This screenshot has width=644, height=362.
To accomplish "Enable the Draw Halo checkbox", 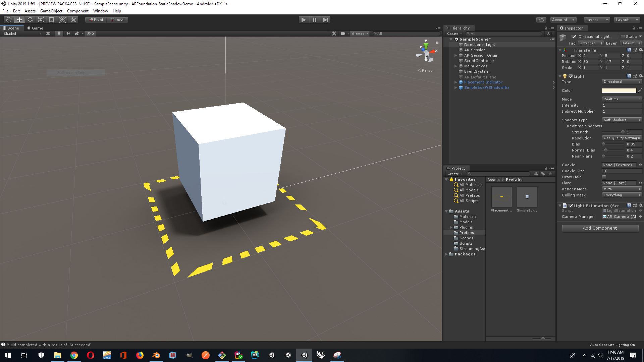I will 604,177.
